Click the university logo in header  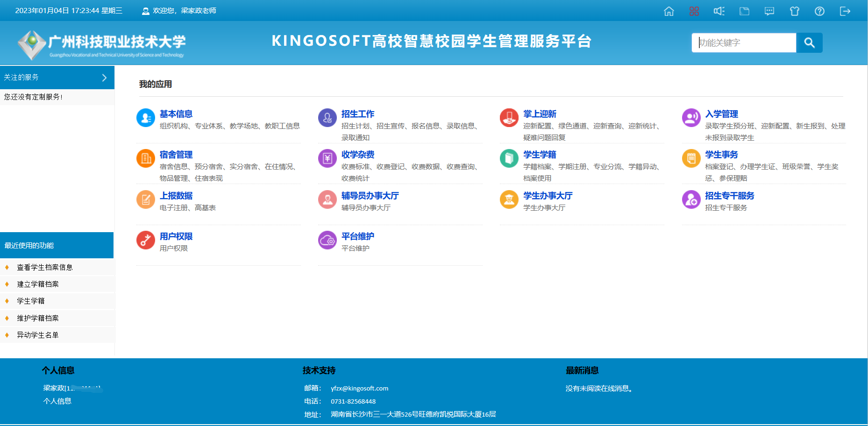point(101,44)
